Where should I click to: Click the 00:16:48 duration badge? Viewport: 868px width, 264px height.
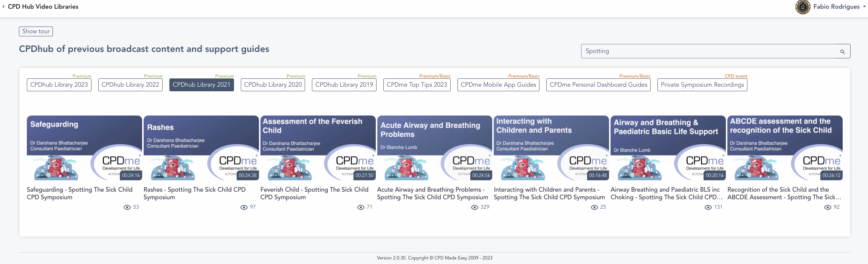(x=598, y=175)
